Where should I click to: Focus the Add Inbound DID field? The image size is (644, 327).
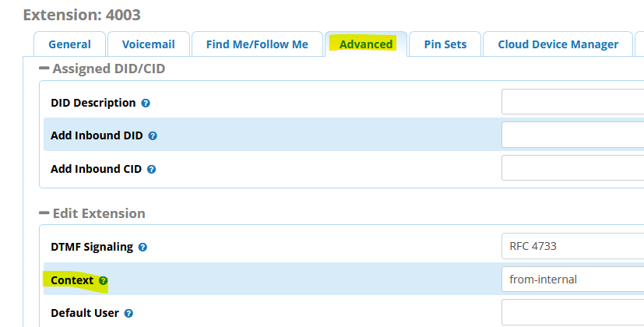(572, 135)
